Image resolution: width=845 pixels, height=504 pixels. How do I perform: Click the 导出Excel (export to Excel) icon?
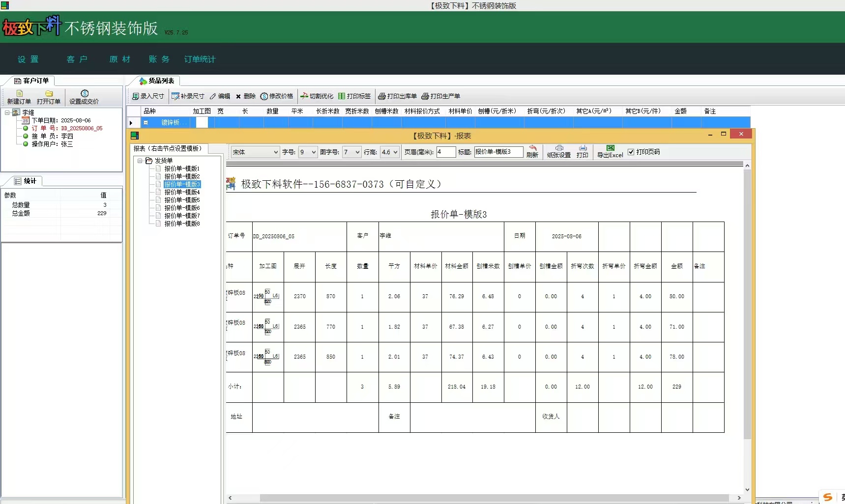(x=611, y=148)
